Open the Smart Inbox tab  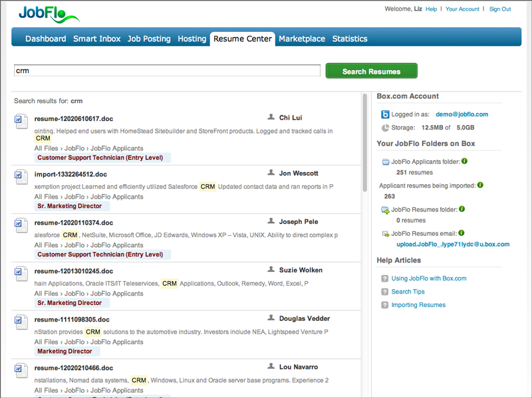(x=96, y=39)
